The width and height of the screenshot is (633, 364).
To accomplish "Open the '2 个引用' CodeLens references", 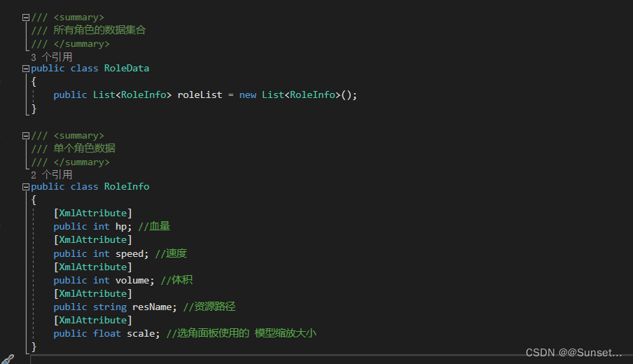I will (x=52, y=175).
